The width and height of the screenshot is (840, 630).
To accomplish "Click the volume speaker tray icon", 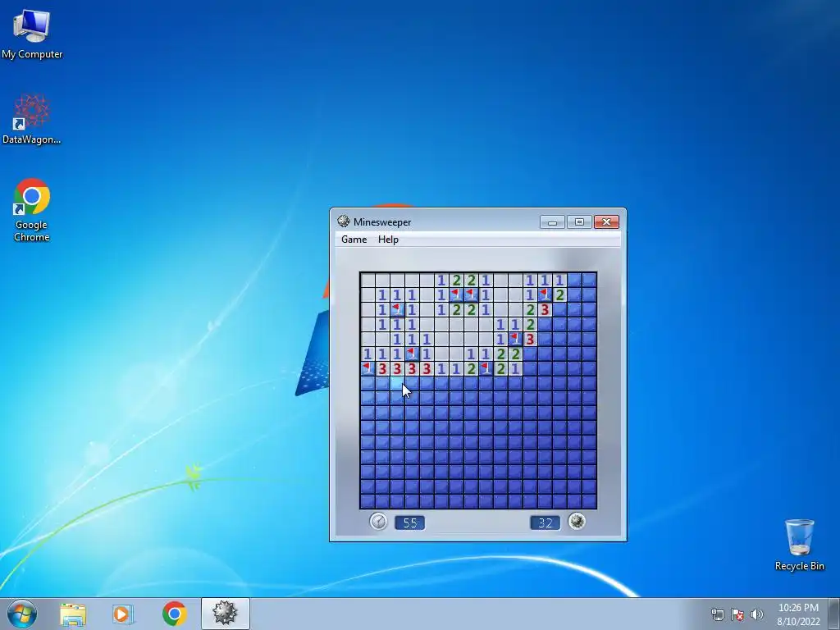I will click(x=756, y=614).
